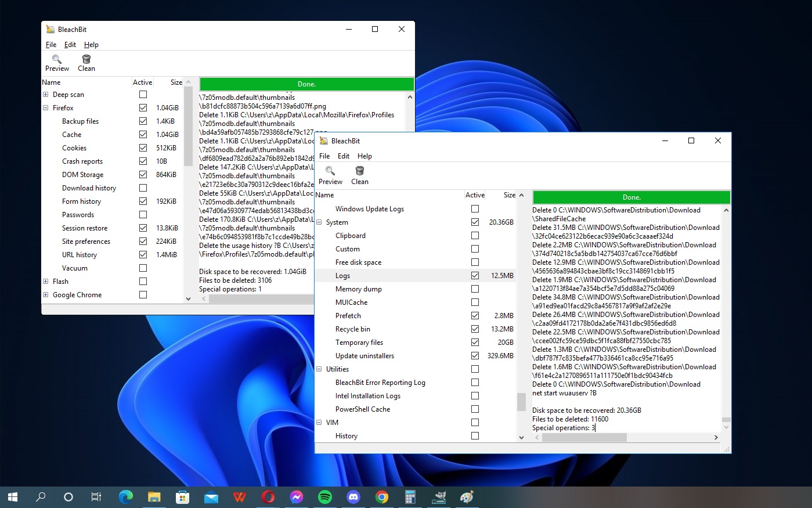Open the Opera browser taskbar icon
The height and width of the screenshot is (508, 812).
point(268,497)
